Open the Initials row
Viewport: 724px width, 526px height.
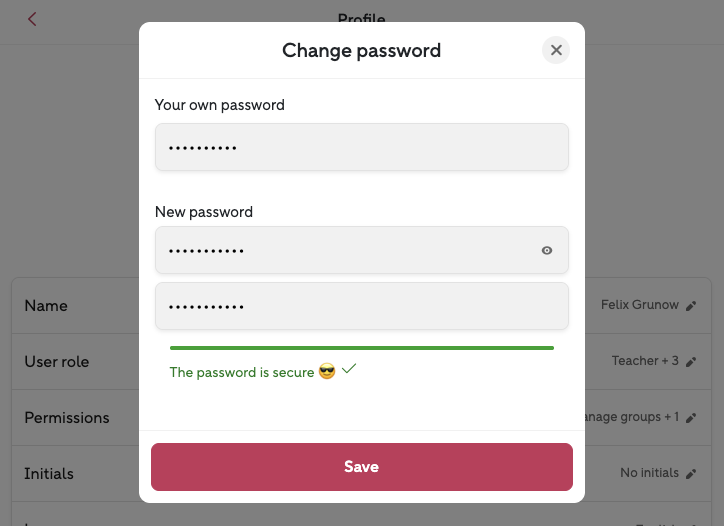(x=49, y=473)
